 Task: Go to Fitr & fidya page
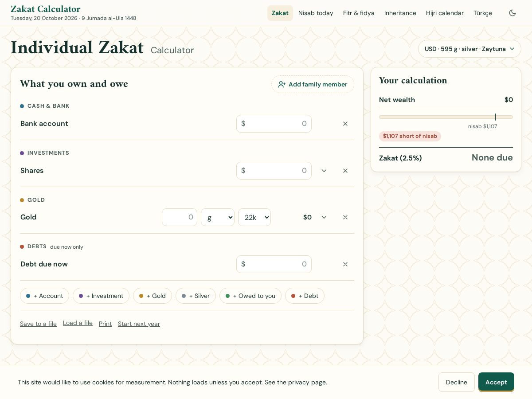(x=359, y=13)
